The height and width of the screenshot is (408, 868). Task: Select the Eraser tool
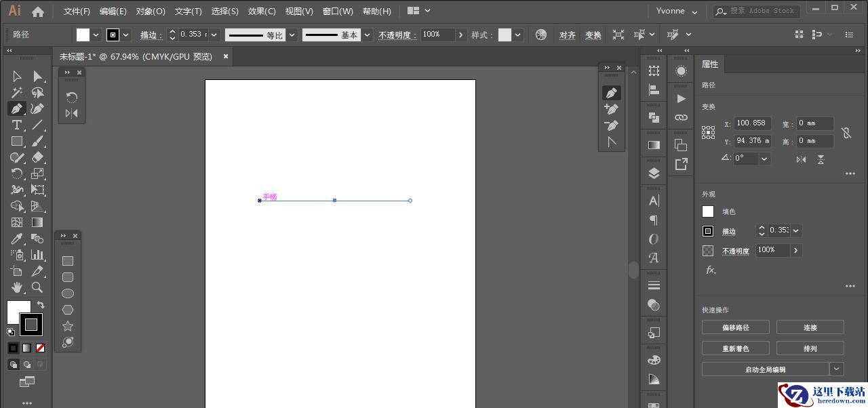(x=38, y=157)
